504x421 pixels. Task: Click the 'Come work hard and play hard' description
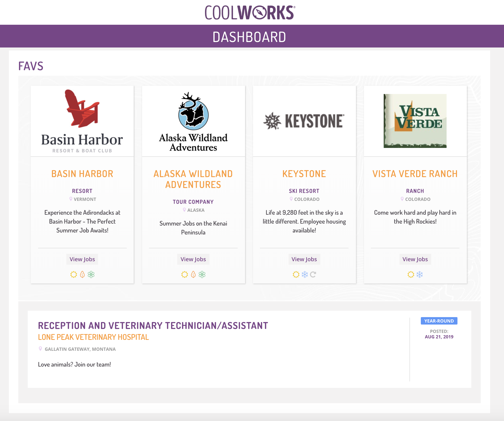(x=415, y=217)
